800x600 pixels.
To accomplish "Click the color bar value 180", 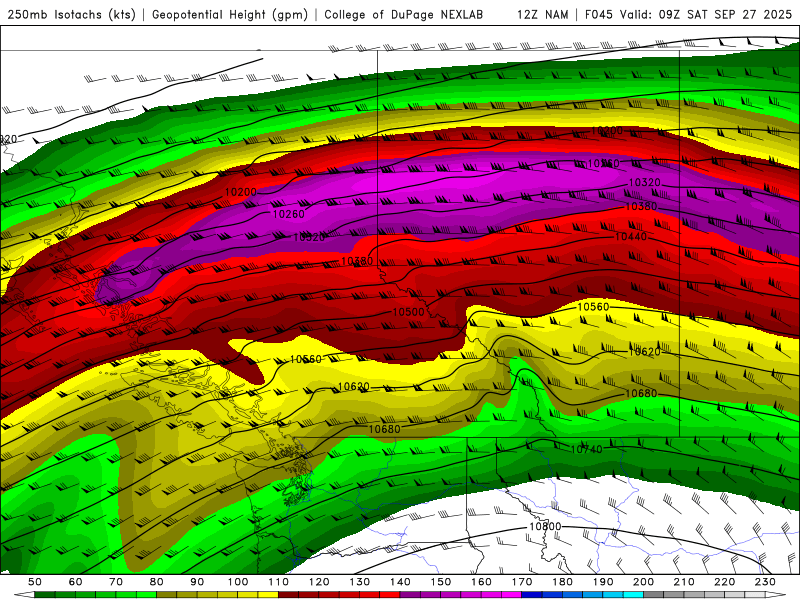I will pos(562,582).
